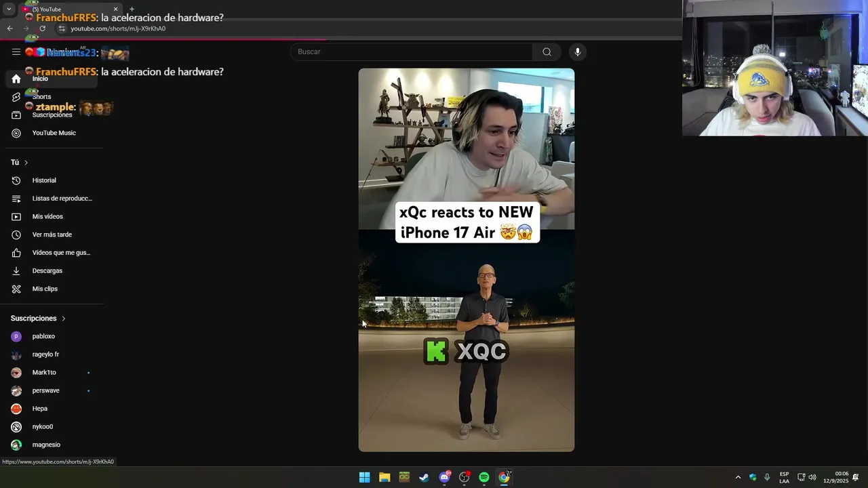Show hidden system tray icons chevron
The image size is (868, 488).
click(738, 477)
